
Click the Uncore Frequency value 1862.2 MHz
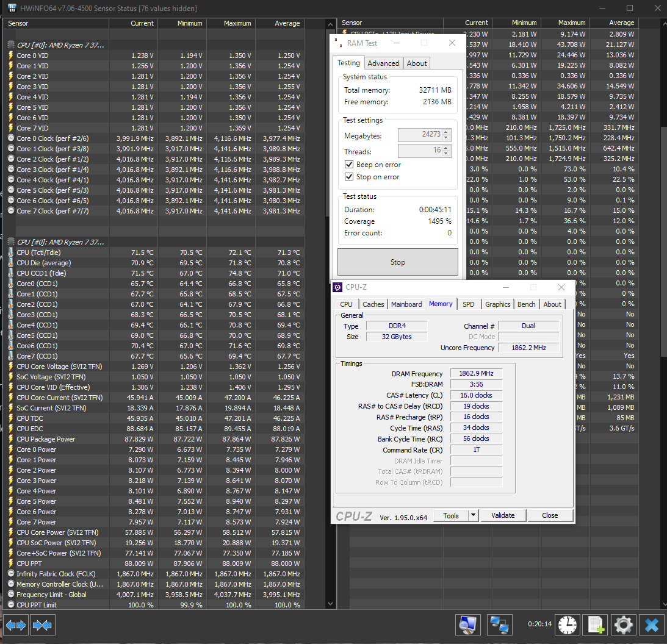528,348
